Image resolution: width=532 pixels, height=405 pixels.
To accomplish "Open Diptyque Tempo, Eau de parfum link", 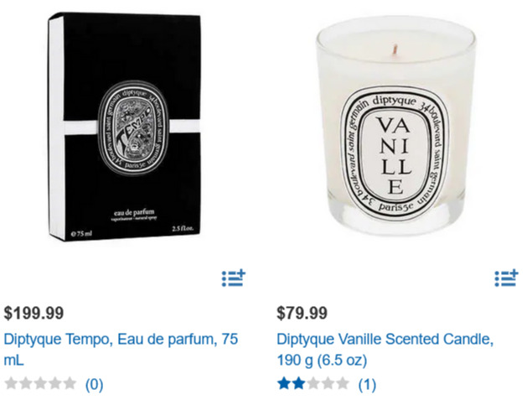I will tap(121, 350).
